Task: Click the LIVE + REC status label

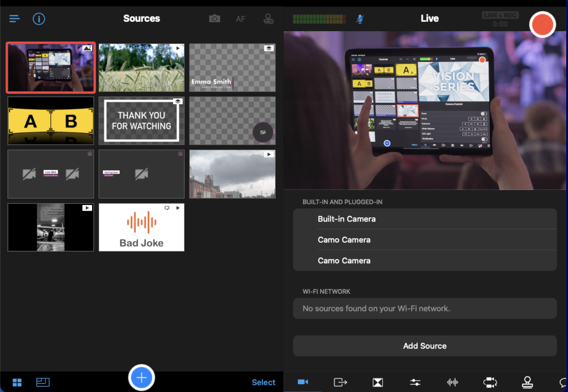Action: [500, 15]
